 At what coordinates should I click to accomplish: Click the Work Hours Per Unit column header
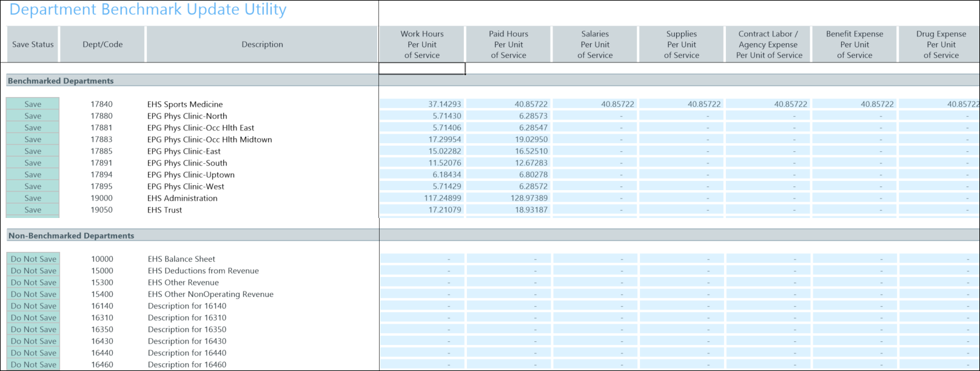pos(422,44)
